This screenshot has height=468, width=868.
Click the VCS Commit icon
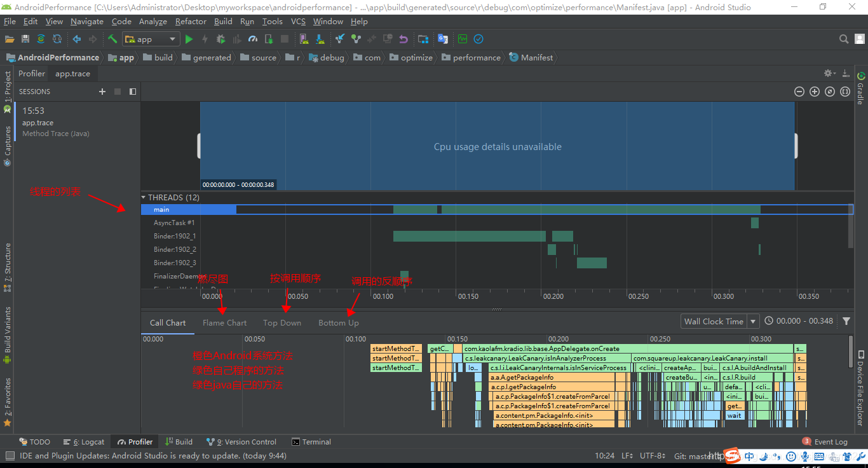[356, 39]
